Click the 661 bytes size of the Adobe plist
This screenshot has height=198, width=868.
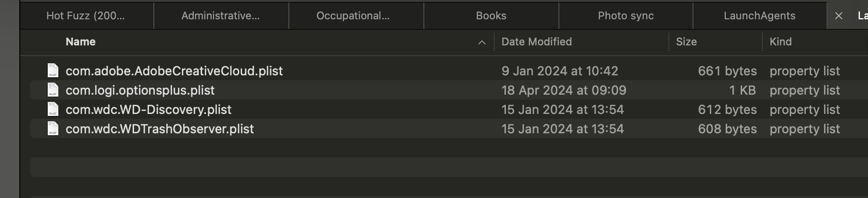[x=727, y=71]
